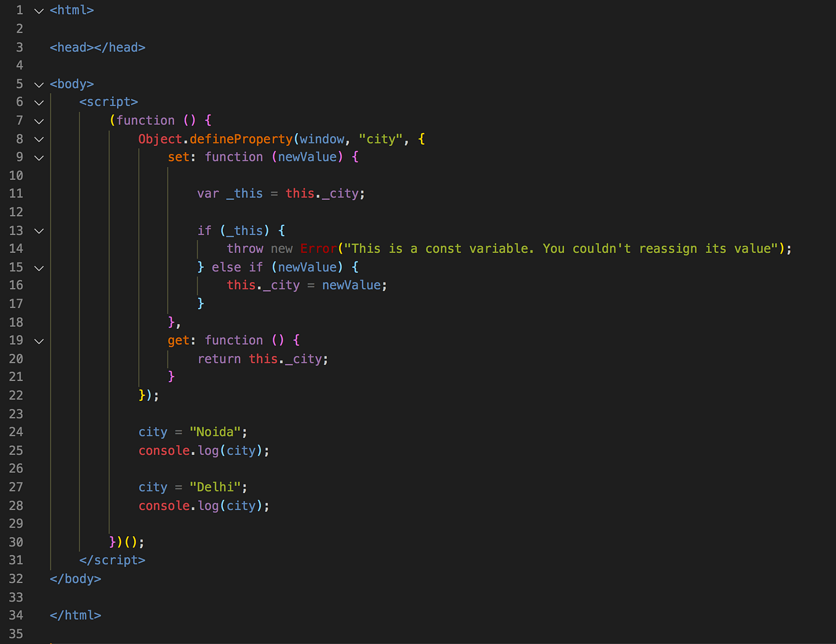Image resolution: width=836 pixels, height=644 pixels.
Task: Click the set keyword on line 9
Action: point(179,157)
